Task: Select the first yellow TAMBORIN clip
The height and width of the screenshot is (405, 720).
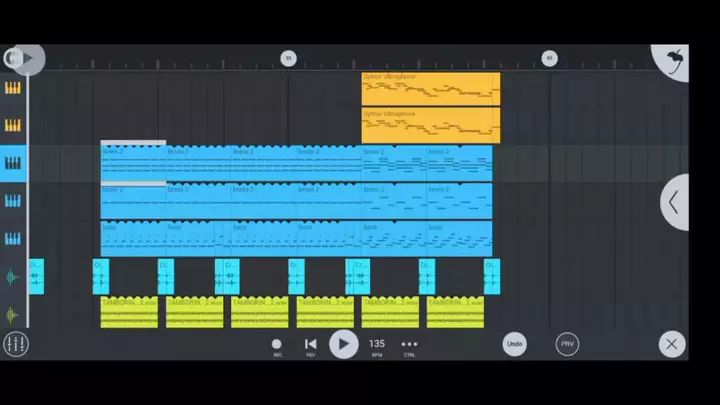Action: click(x=129, y=312)
